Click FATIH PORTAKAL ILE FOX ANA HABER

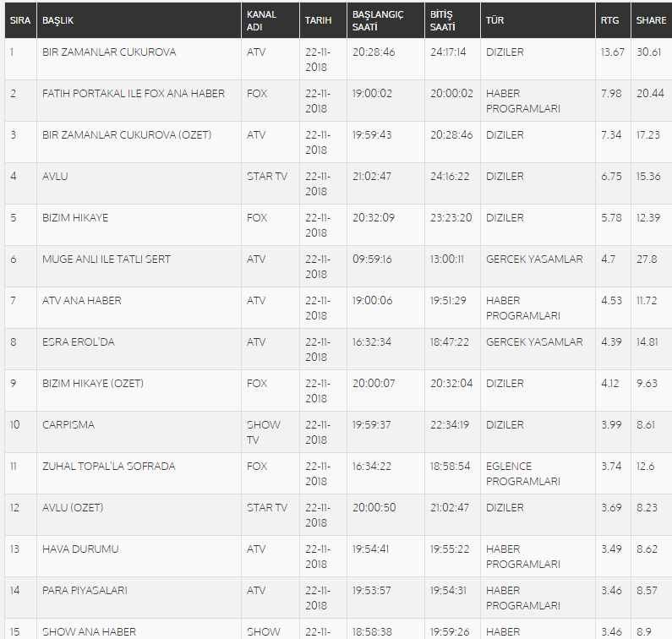point(134,94)
